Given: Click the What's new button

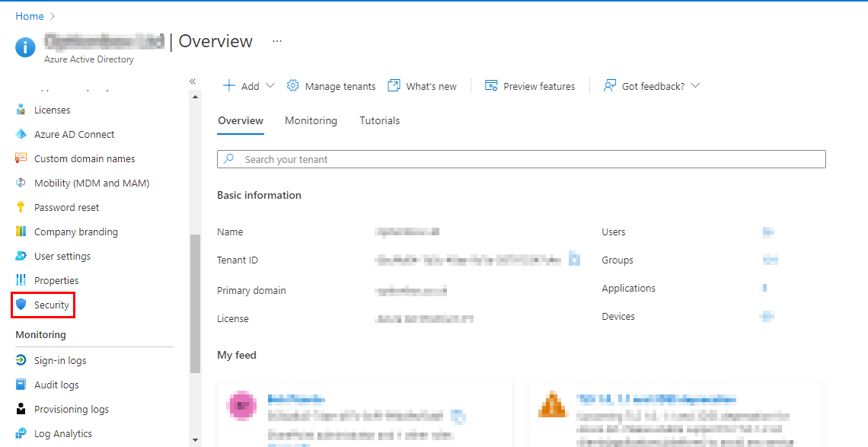Looking at the screenshot, I should pos(423,86).
